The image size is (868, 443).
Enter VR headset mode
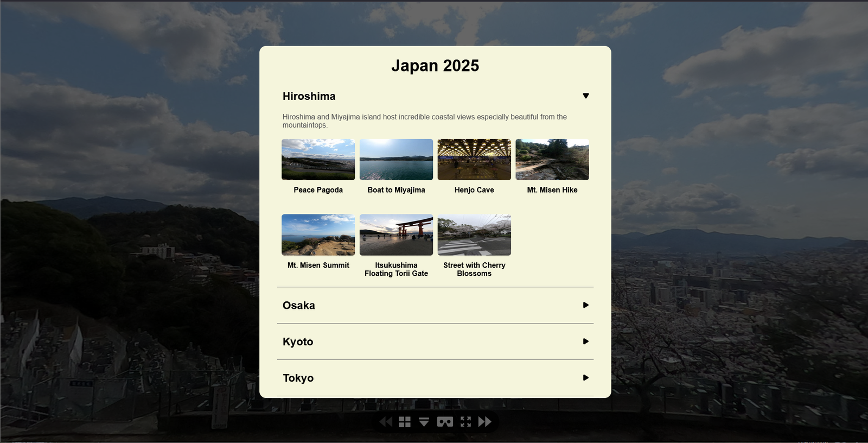(445, 422)
